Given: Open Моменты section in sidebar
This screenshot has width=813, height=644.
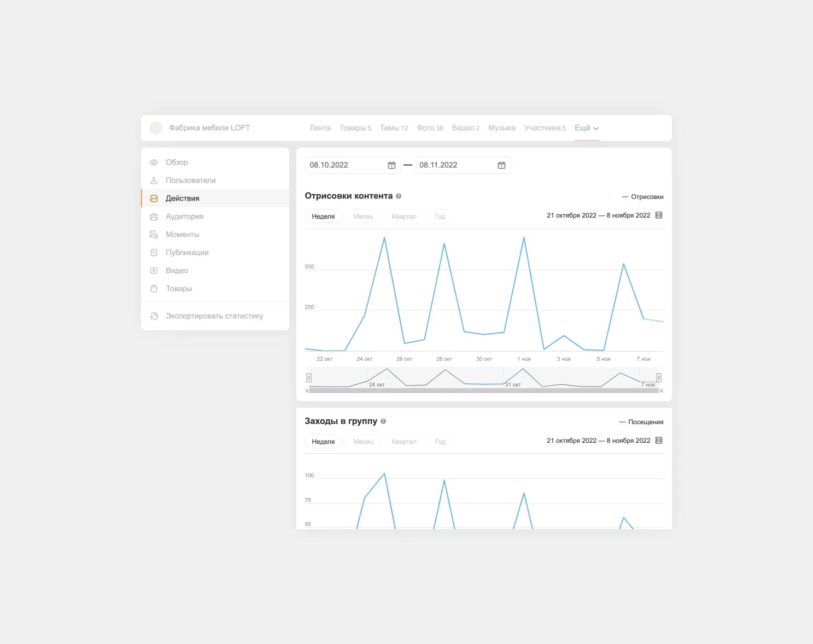Looking at the screenshot, I should click(182, 235).
